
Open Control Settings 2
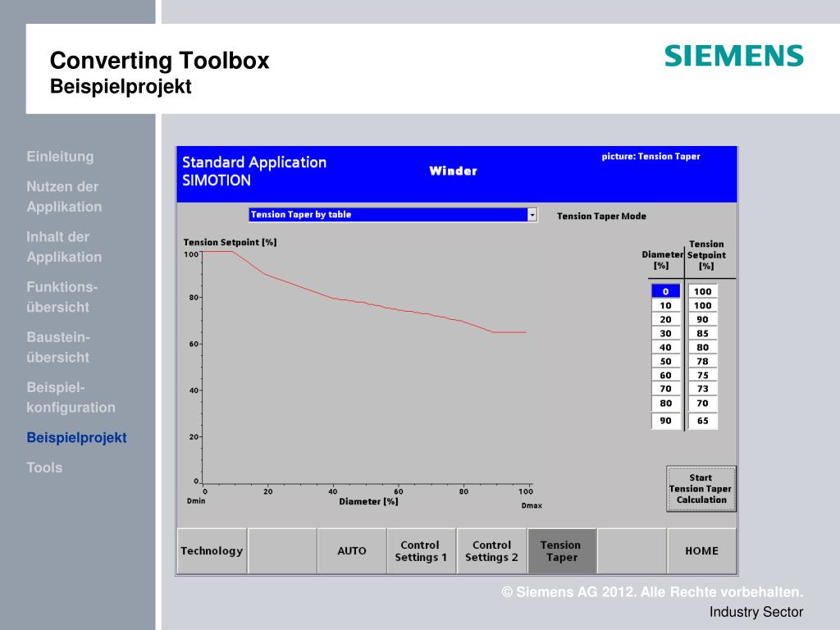(492, 550)
